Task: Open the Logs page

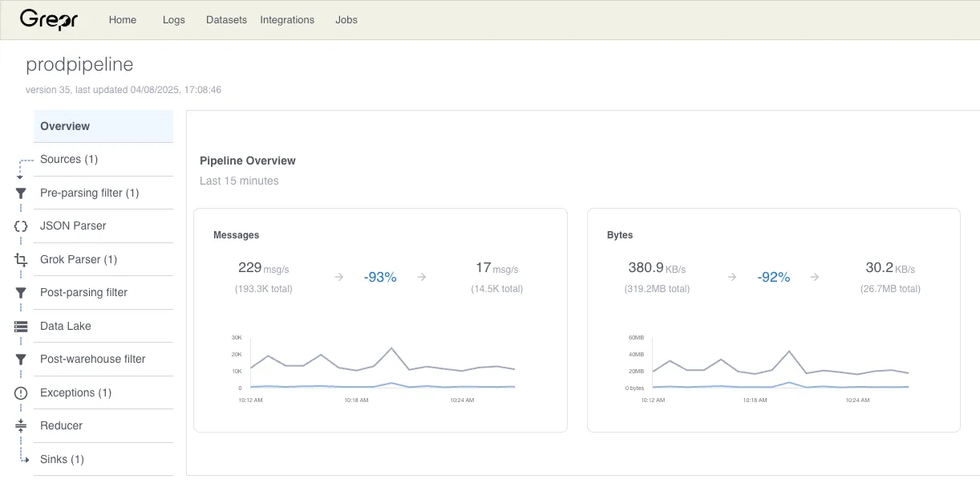Action: (x=173, y=19)
